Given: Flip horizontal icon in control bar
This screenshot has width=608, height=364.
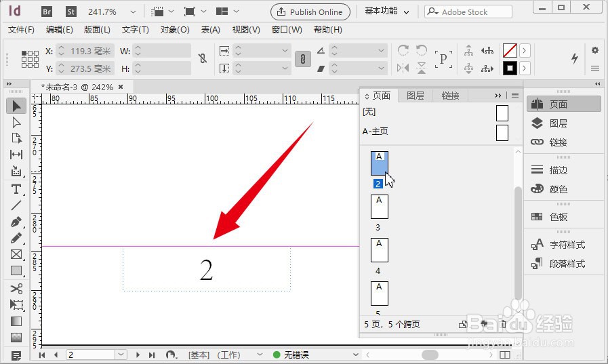Looking at the screenshot, I should (x=403, y=68).
